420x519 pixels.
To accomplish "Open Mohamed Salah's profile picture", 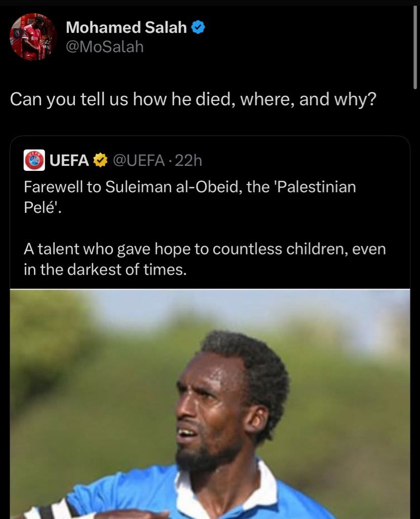I will coord(33,36).
